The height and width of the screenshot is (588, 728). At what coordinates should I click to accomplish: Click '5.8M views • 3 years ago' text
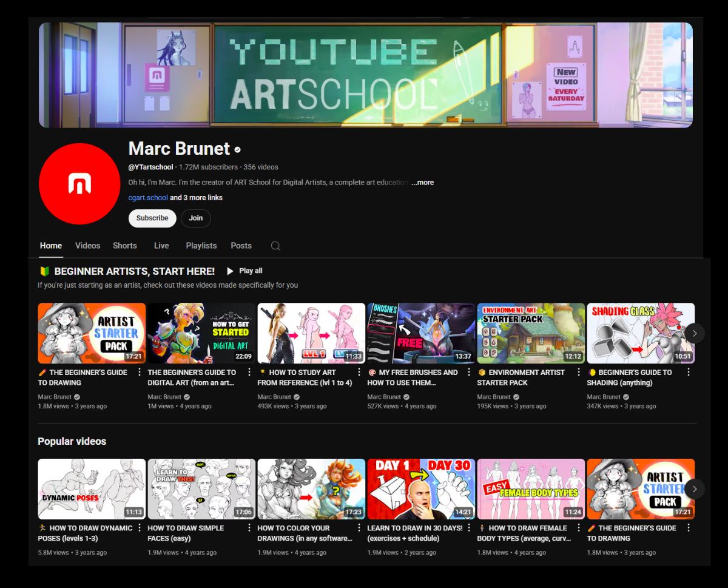tap(72, 553)
